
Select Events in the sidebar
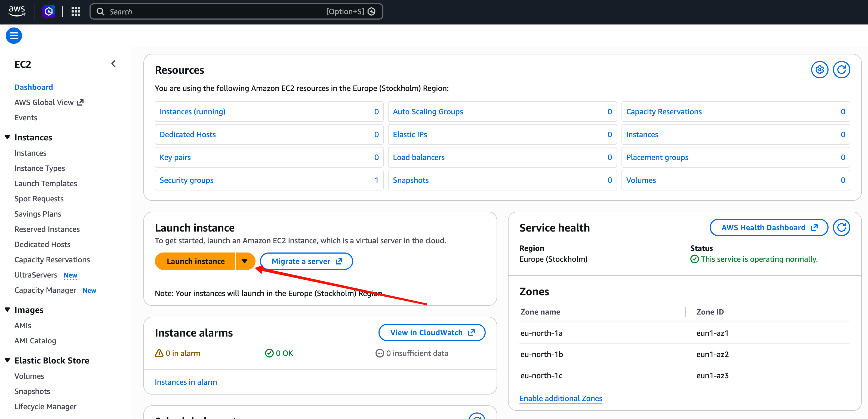(x=26, y=118)
